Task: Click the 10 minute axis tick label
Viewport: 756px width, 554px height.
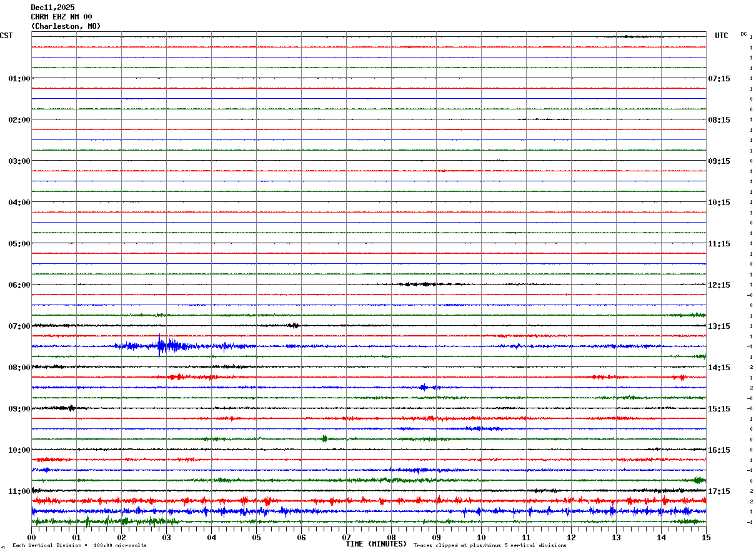Action: pos(482,537)
